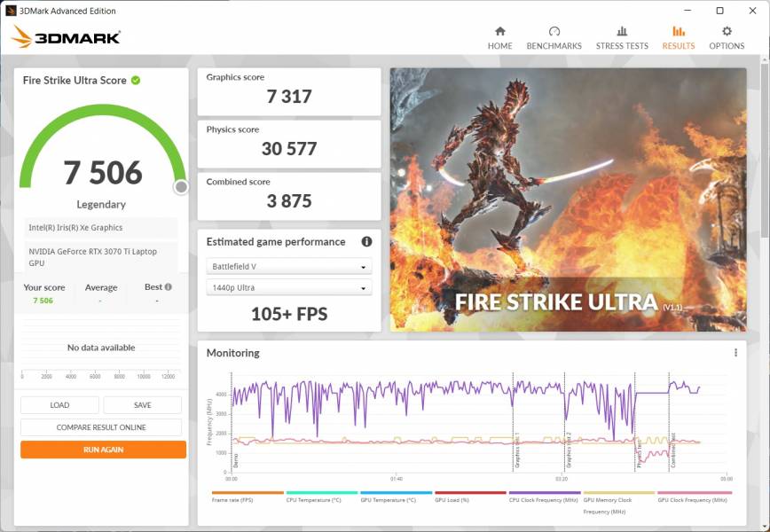770x532 pixels.
Task: Click the info icon beside Best
Action: 169,286
